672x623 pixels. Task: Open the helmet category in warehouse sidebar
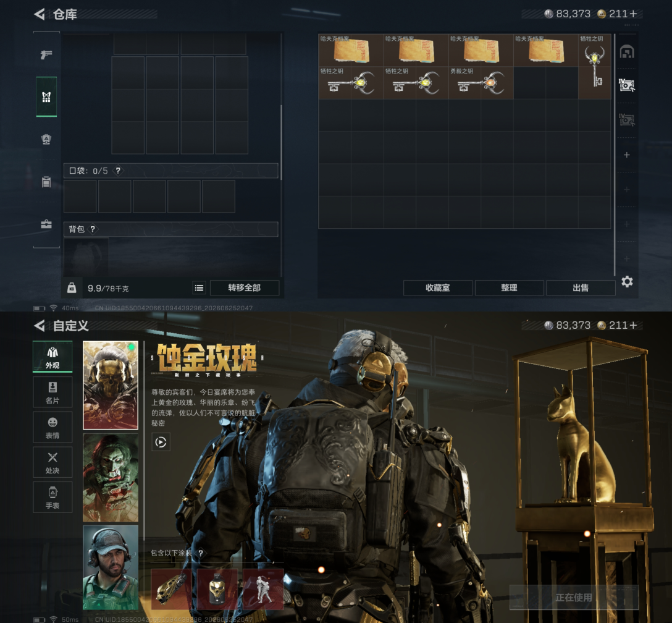point(46,139)
